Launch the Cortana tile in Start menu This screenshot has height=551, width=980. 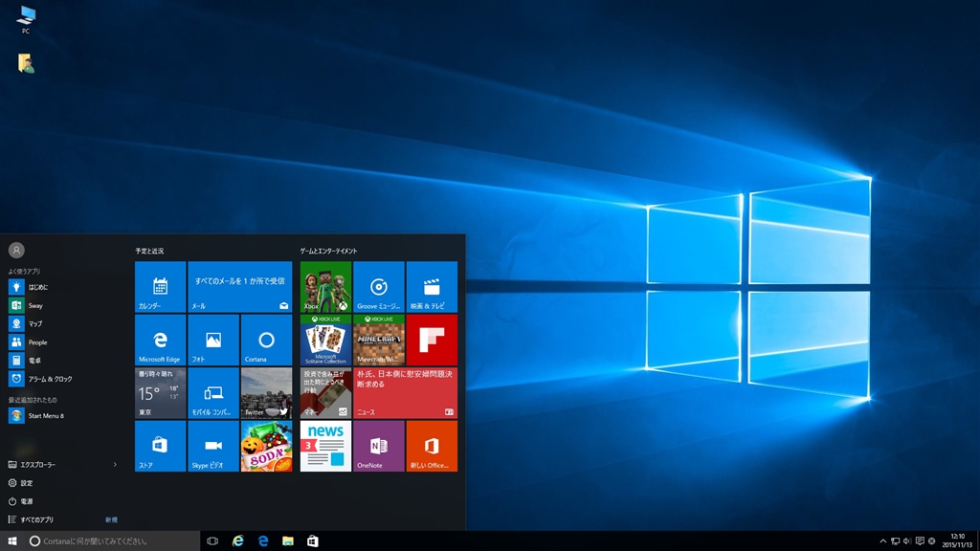pos(266,340)
